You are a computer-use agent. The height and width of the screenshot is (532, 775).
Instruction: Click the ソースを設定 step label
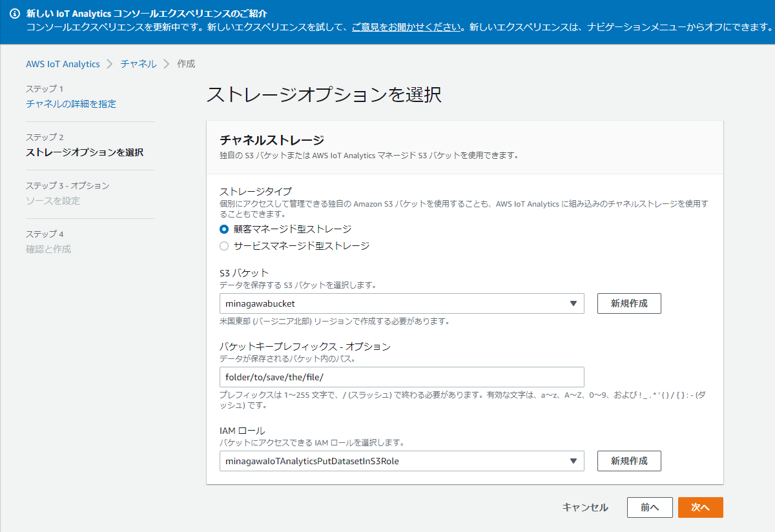[53, 201]
